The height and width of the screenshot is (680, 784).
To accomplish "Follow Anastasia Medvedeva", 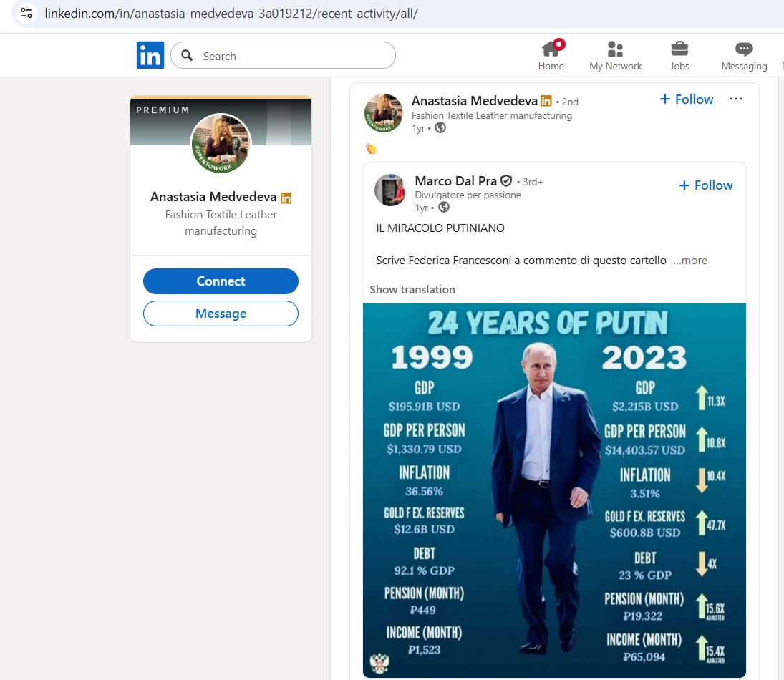I will click(685, 99).
